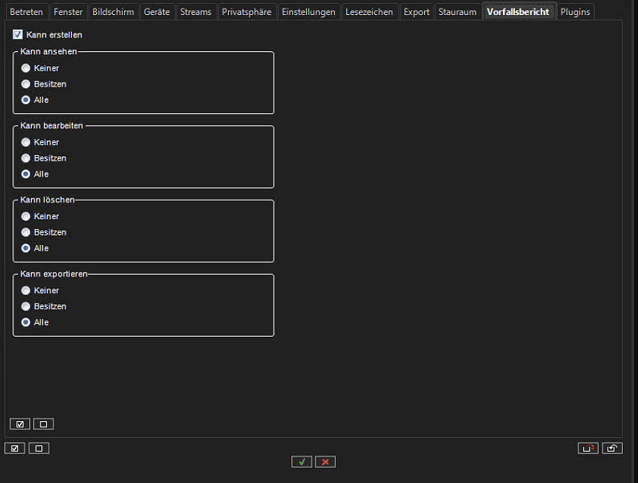Click the check-all icon inside the tab panel
Image resolution: width=638 pixels, height=483 pixels.
point(20,424)
